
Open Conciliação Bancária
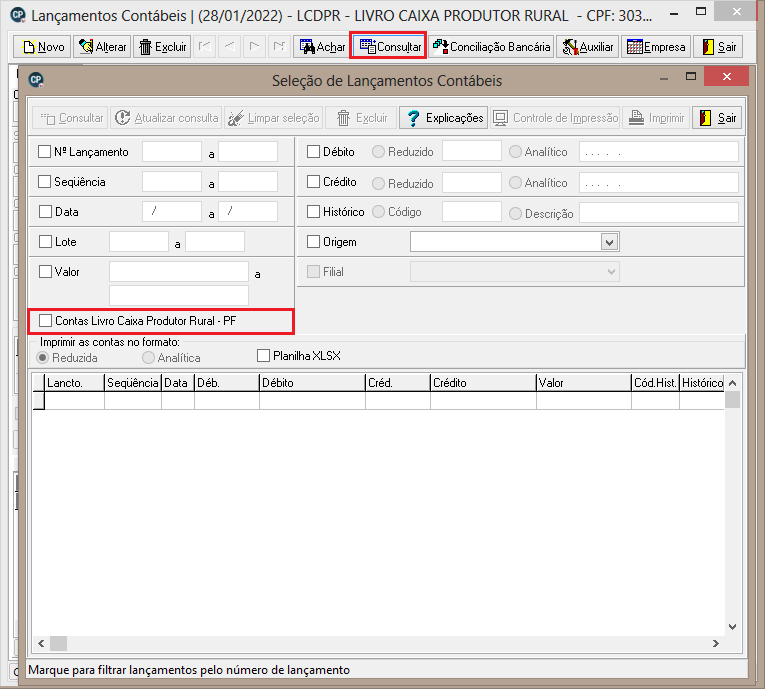coord(491,47)
